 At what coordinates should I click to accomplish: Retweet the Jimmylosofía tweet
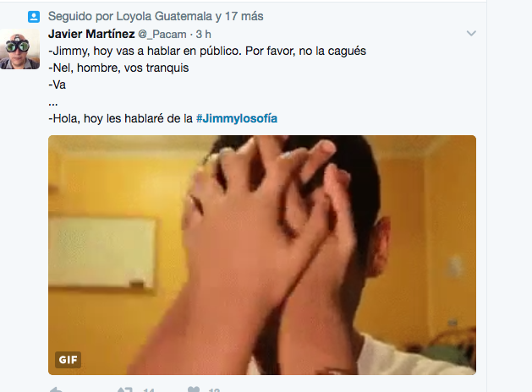pyautogui.click(x=124, y=389)
